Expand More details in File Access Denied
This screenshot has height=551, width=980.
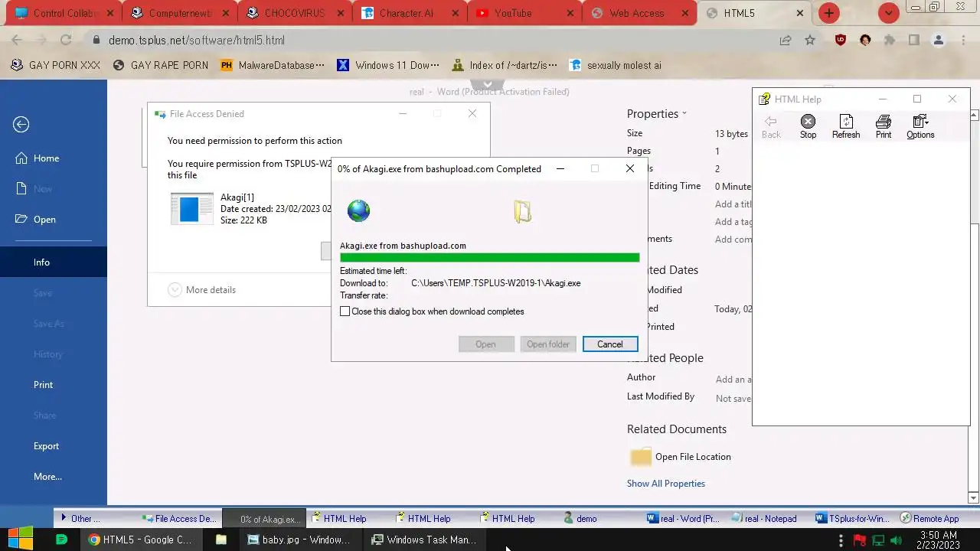[202, 290]
